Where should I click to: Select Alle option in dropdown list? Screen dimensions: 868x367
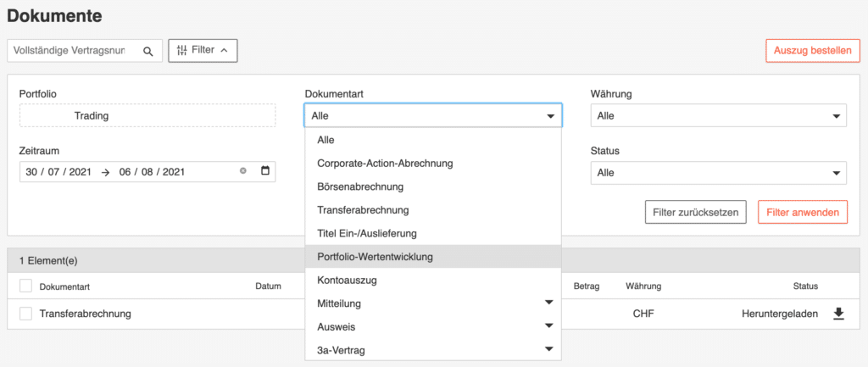[433, 141]
